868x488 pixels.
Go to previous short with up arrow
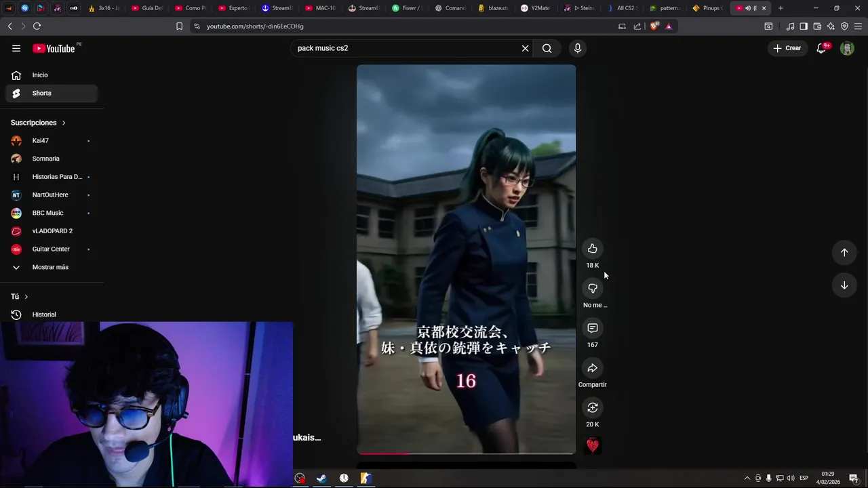pos(844,252)
